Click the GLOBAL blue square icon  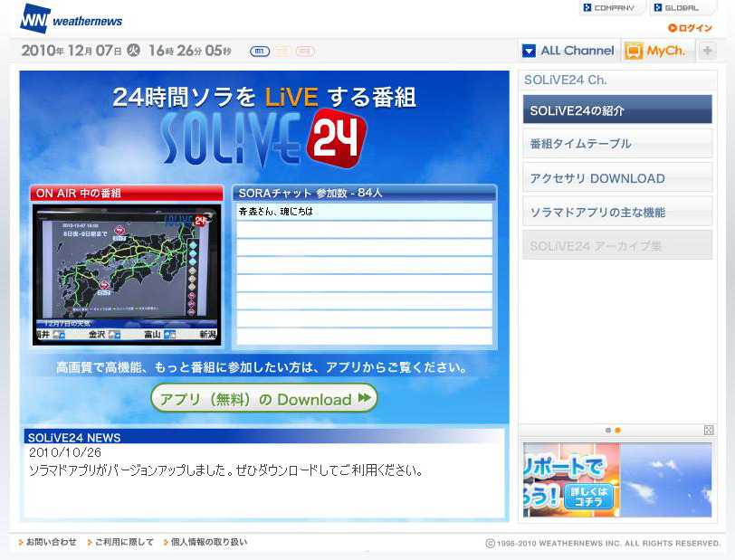(658, 7)
